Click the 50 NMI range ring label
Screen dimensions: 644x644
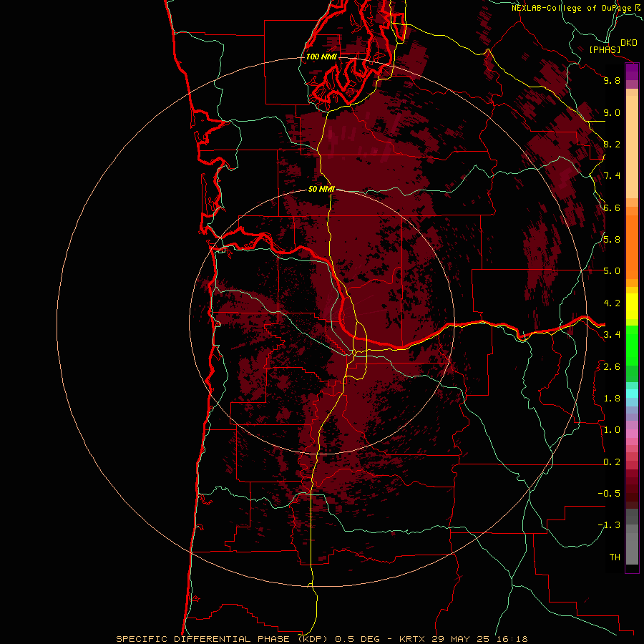(321, 189)
